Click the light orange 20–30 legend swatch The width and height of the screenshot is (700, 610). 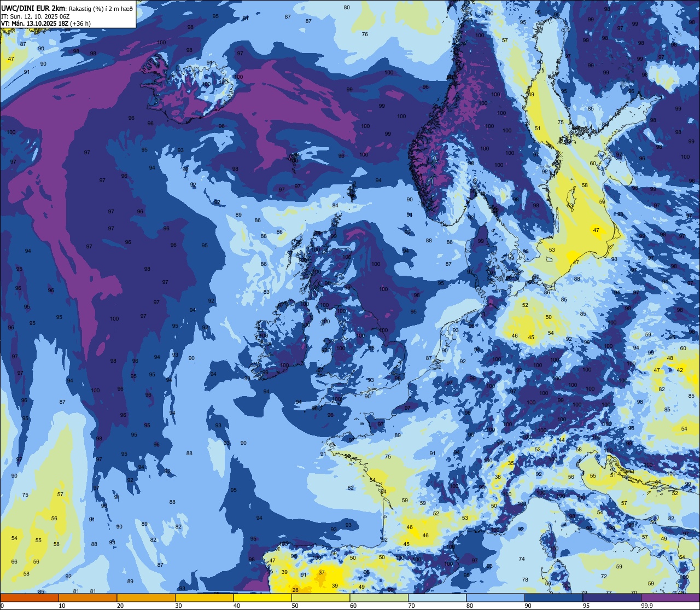click(x=146, y=598)
